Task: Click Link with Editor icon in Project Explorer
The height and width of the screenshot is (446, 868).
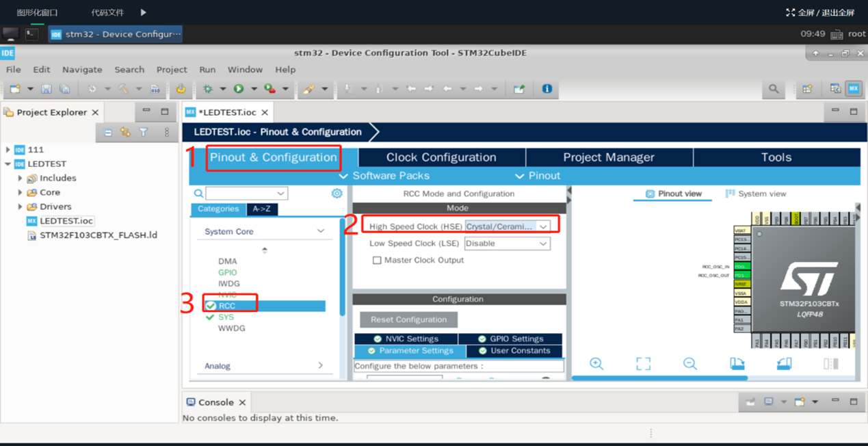Action: click(125, 133)
